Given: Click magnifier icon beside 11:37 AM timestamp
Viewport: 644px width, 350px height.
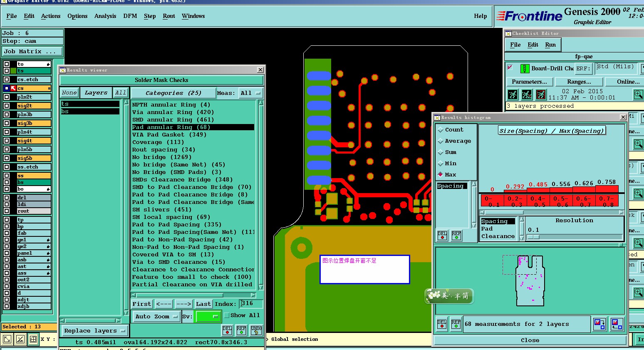Looking at the screenshot, I should coord(639,95).
